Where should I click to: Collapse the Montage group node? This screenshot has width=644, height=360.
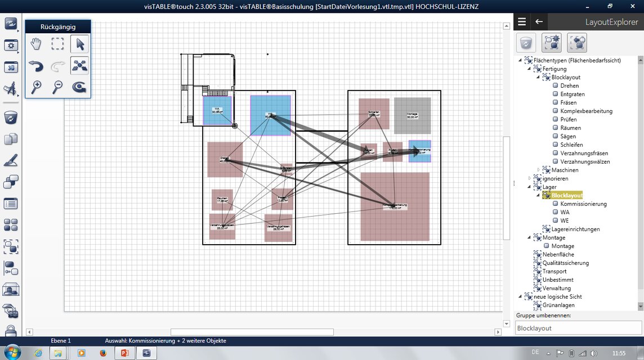click(529, 238)
